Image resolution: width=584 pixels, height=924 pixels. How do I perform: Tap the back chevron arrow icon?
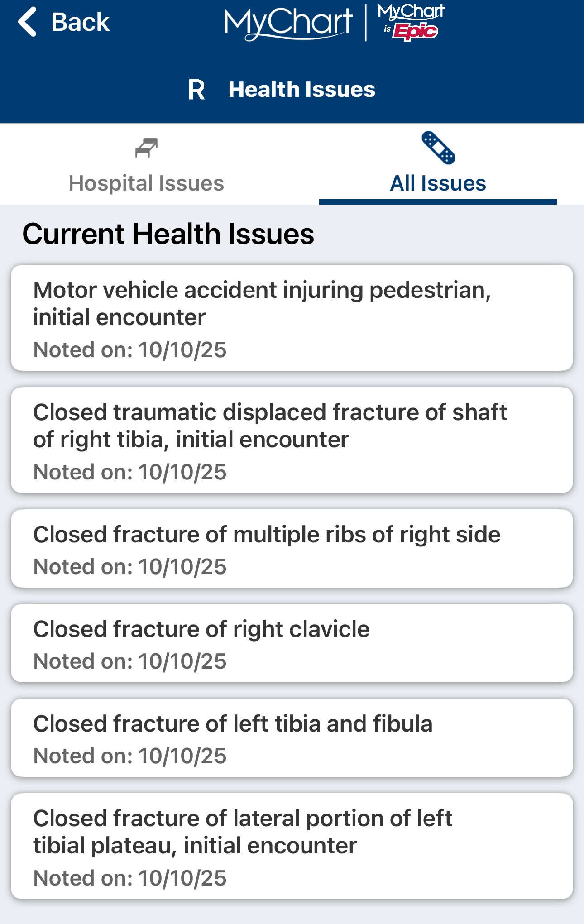tap(28, 22)
